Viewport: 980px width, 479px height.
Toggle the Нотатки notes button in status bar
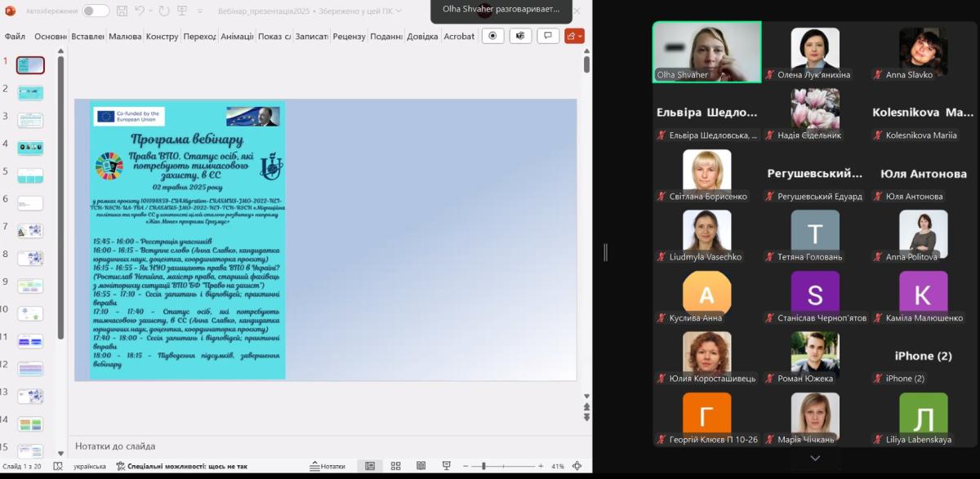click(x=327, y=466)
